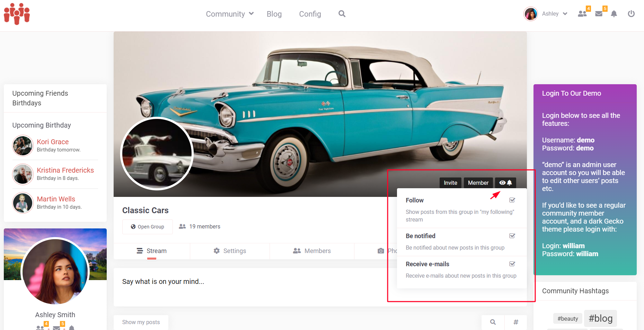
Task: Open notifications bell in top bar
Action: click(x=614, y=14)
